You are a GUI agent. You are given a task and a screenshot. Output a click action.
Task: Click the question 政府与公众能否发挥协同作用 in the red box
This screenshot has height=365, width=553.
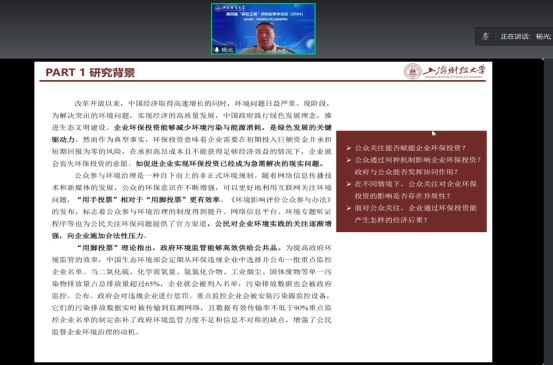point(406,172)
